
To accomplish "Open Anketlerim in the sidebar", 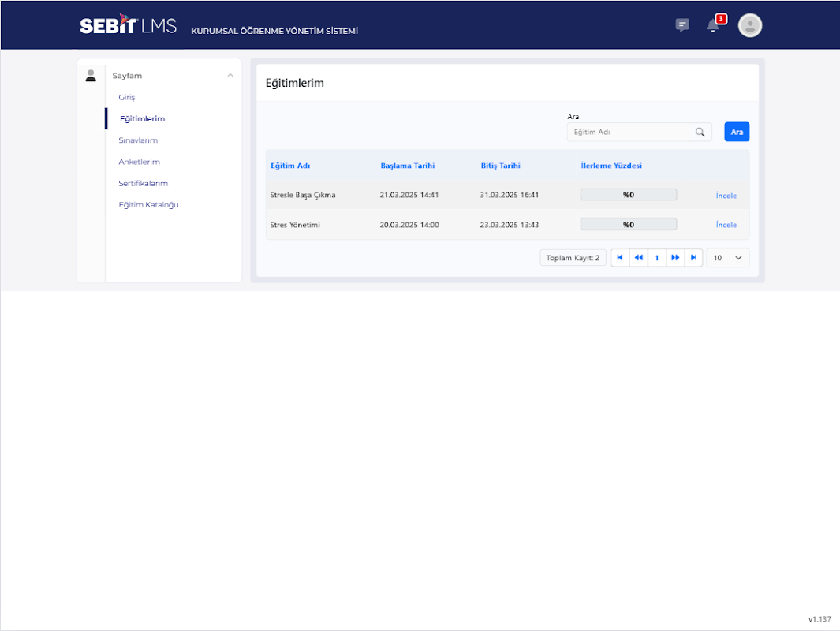I will pyautogui.click(x=140, y=162).
